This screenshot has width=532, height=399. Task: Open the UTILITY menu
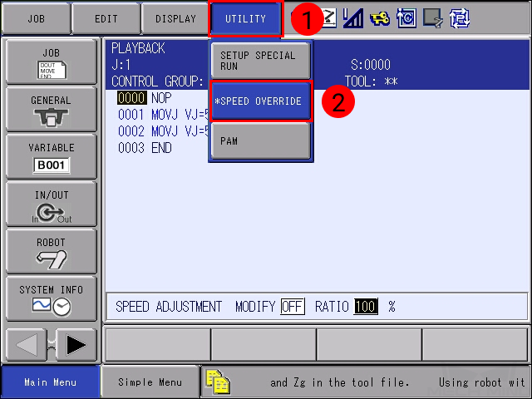click(x=246, y=18)
